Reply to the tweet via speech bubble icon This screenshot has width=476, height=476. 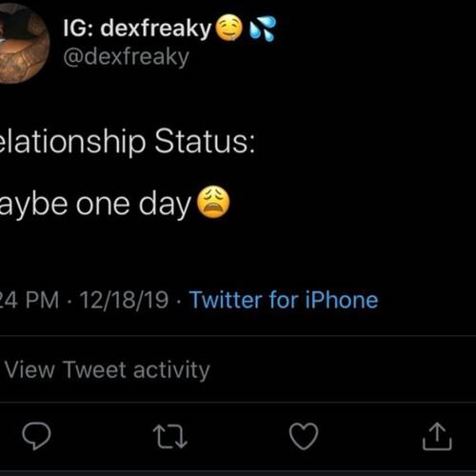point(36,436)
